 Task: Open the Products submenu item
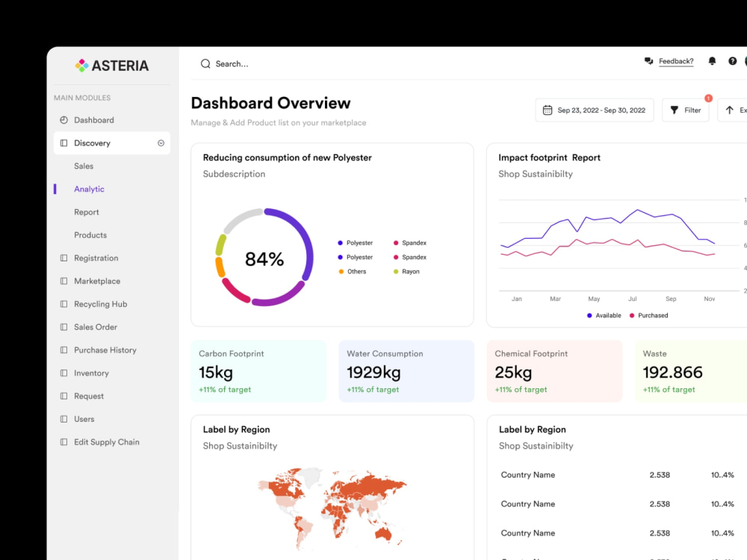(x=90, y=234)
